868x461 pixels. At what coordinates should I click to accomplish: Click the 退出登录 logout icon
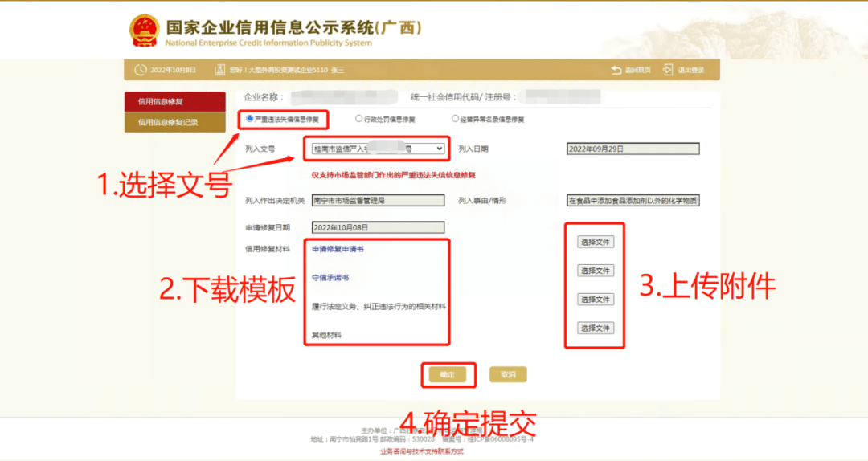pos(667,70)
